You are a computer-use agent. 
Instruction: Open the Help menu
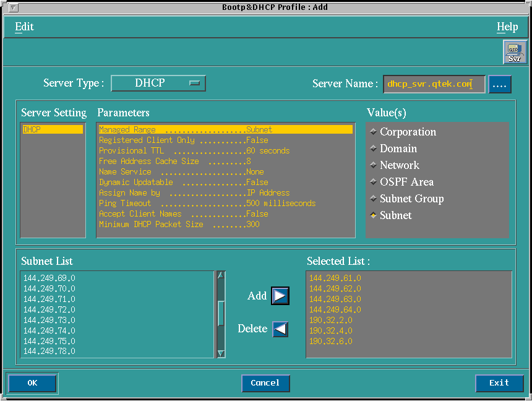tap(507, 27)
